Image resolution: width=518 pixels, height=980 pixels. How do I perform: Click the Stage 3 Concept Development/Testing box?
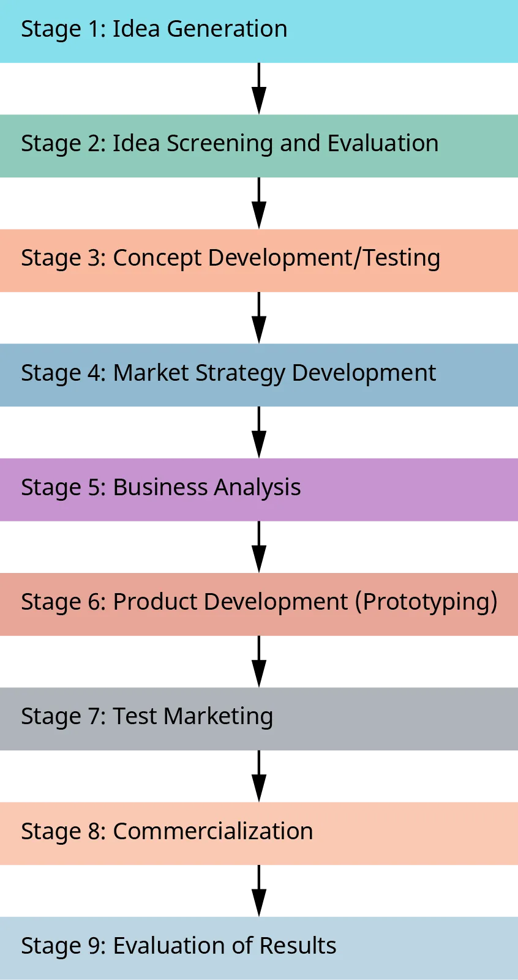click(x=259, y=260)
